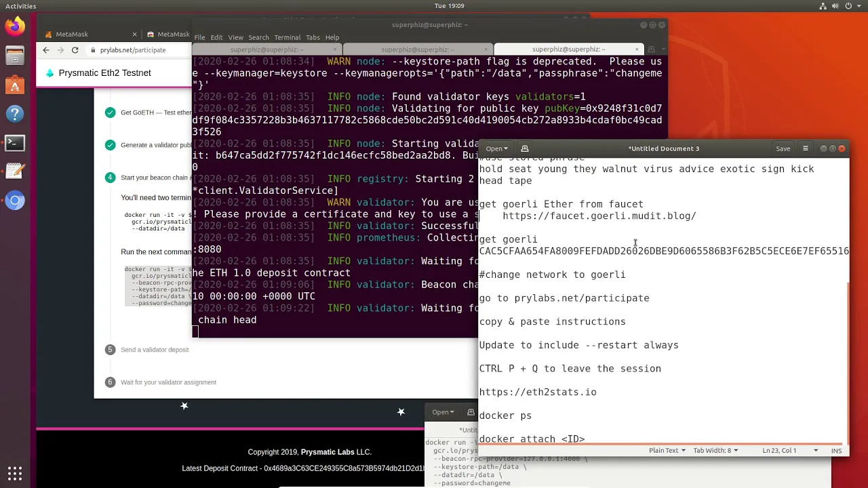Open step 6 Wait for validator assignment
This screenshot has width=868, height=488.
tap(161, 382)
